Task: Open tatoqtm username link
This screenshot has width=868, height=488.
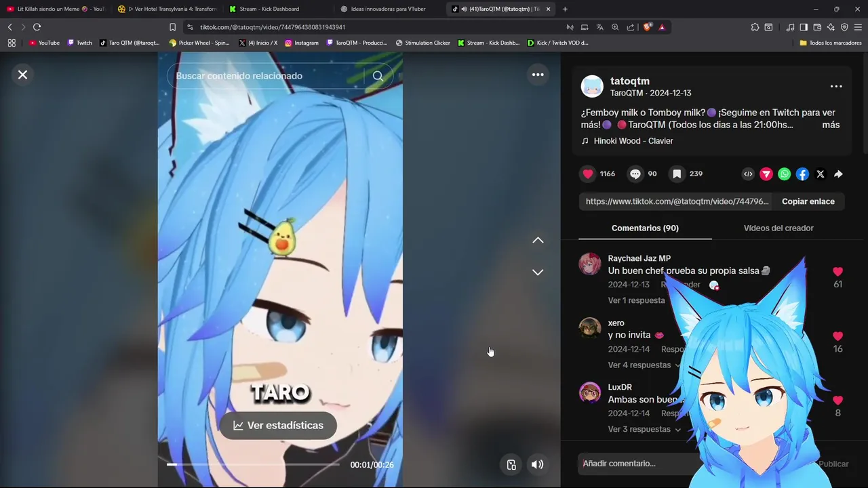Action: click(x=630, y=81)
